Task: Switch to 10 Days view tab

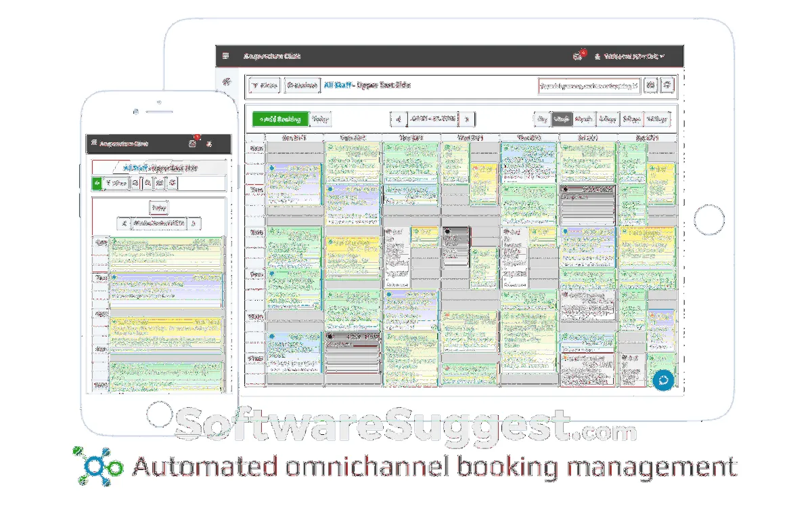Action: pyautogui.click(x=657, y=119)
